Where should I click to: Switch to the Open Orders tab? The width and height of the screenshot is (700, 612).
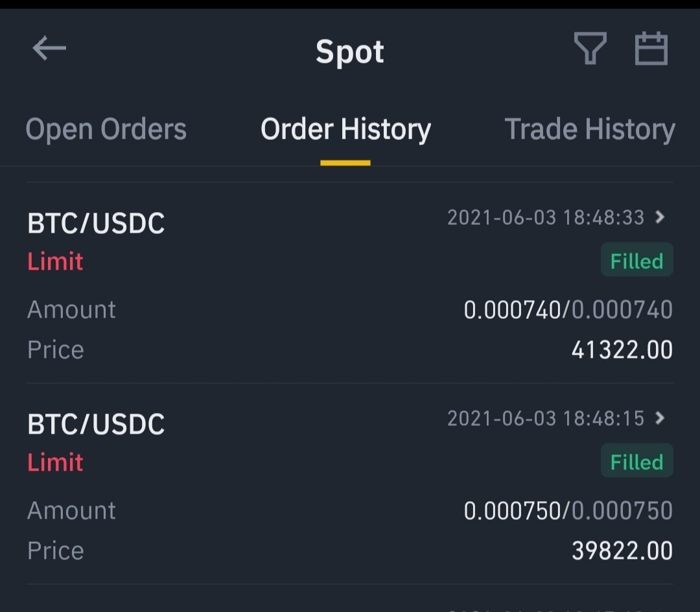click(106, 130)
